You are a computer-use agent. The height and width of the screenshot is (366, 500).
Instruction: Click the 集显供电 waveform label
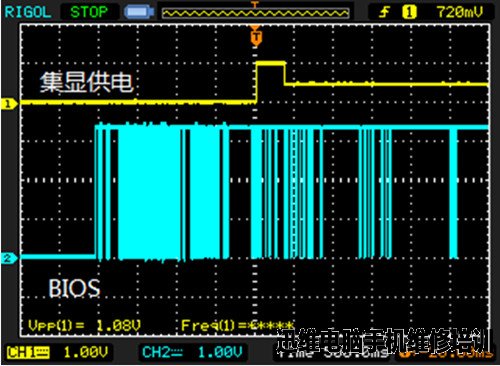(x=87, y=82)
